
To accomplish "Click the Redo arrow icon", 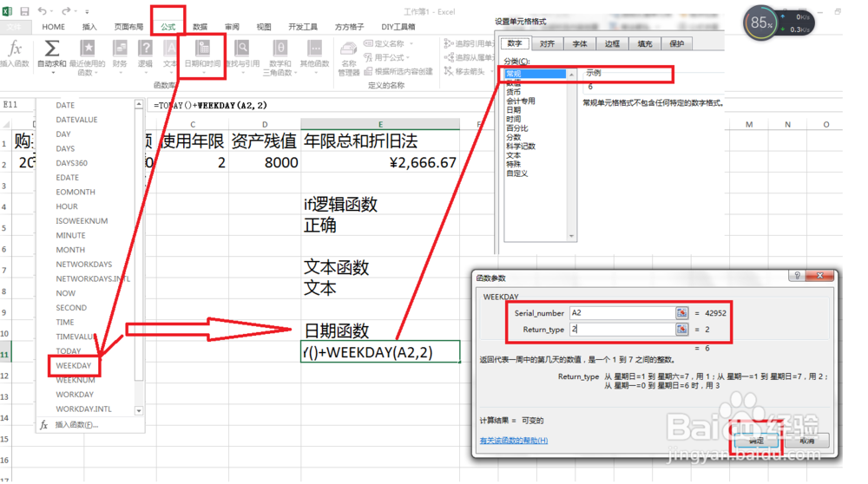I will click(x=66, y=11).
